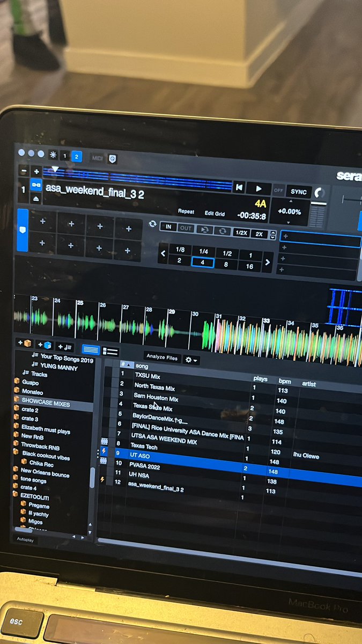Viewport: 362px width, 644px height.
Task: Set loop IN point
Action: click(x=168, y=226)
